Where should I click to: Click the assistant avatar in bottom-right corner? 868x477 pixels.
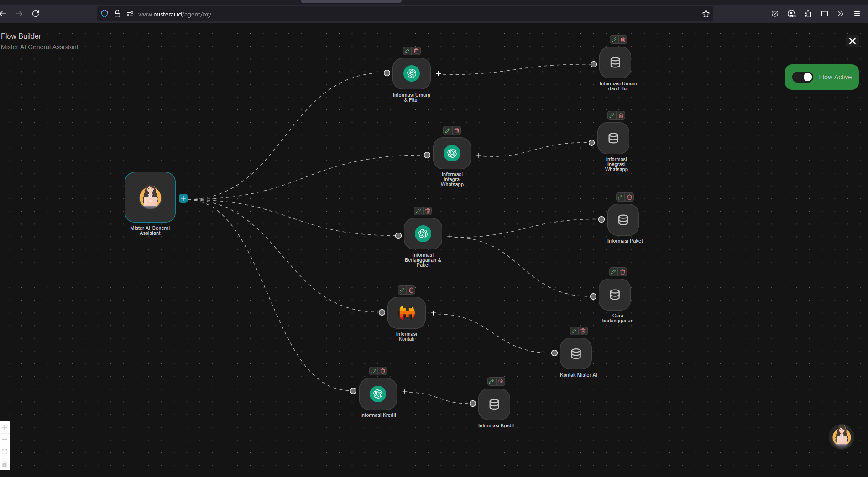842,436
